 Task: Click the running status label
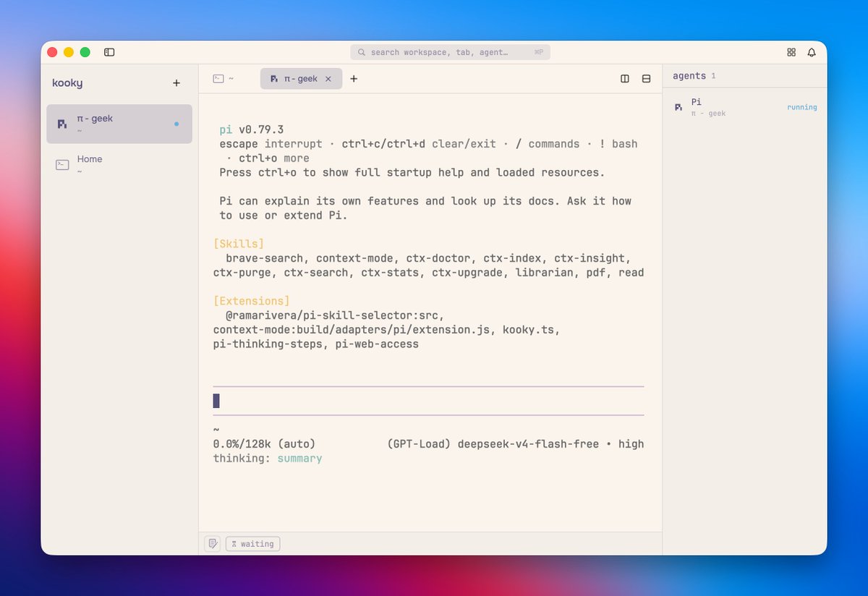802,107
